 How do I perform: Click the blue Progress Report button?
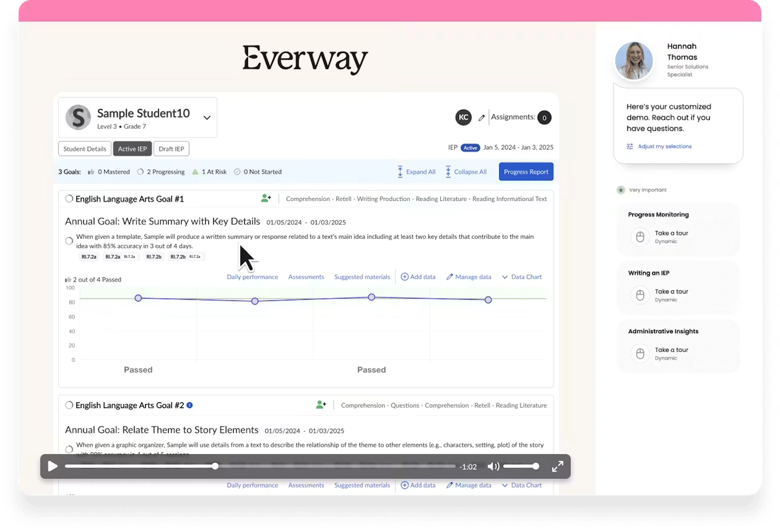click(526, 172)
